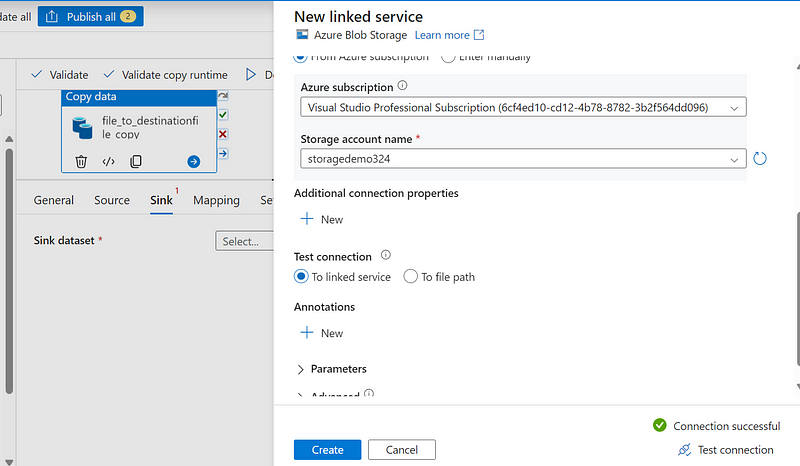800x466 pixels.
Task: Switch to the Sink tab
Action: [161, 200]
